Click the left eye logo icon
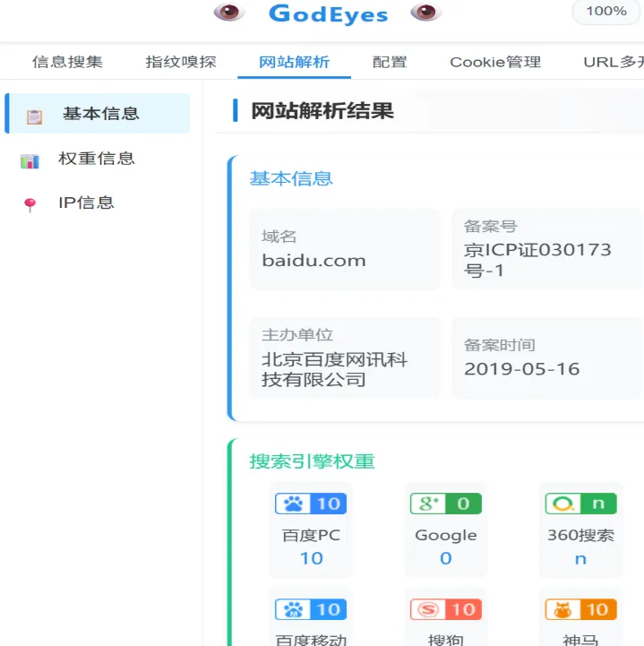The image size is (644, 646). tap(229, 12)
